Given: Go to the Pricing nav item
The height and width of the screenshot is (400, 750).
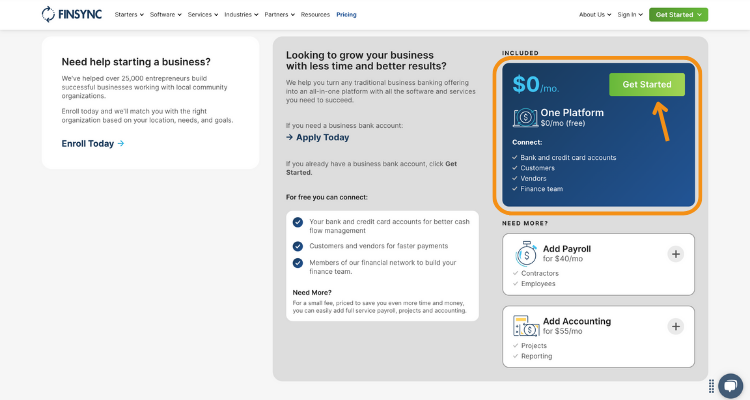Looking at the screenshot, I should pos(346,15).
